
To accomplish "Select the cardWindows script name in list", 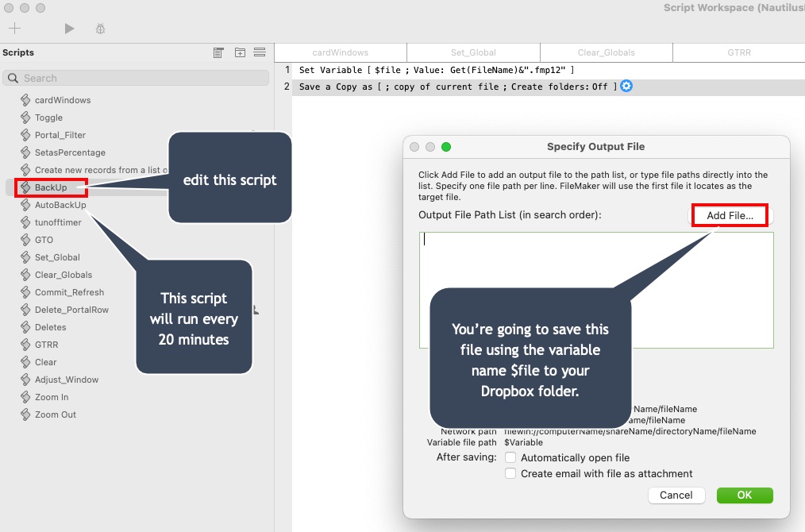I will click(63, 100).
